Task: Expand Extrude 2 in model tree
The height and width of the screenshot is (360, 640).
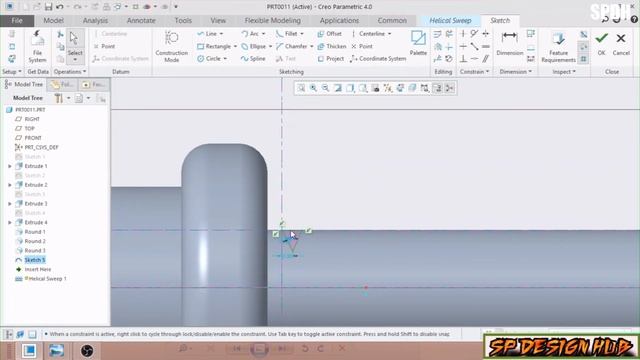Action: 10,185
